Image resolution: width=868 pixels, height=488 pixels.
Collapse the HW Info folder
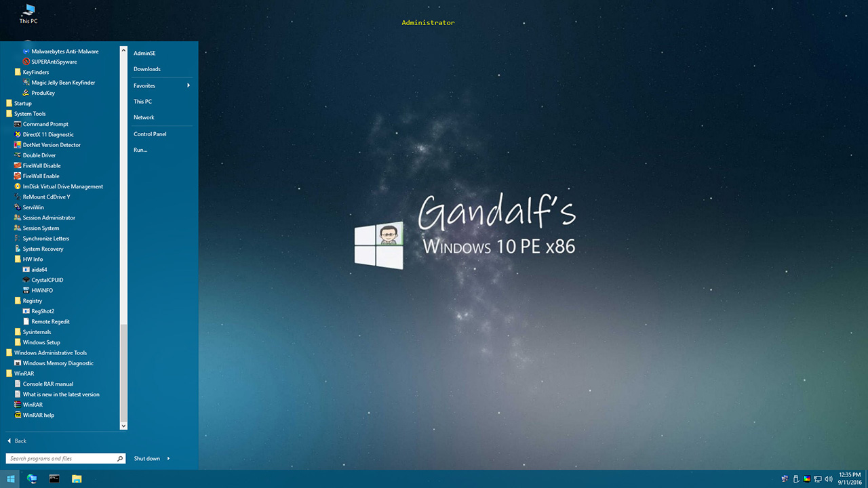28,259
